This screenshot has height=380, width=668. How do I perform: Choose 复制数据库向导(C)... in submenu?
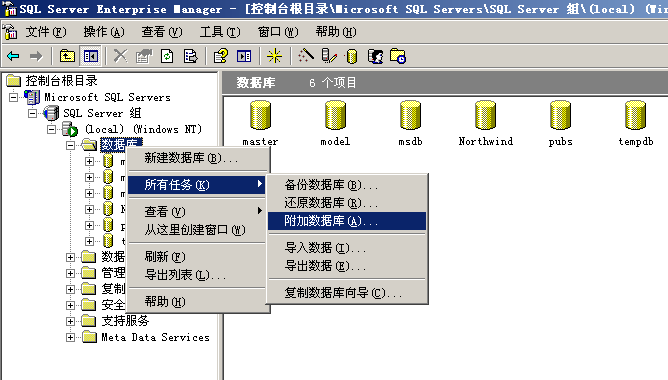click(x=347, y=293)
